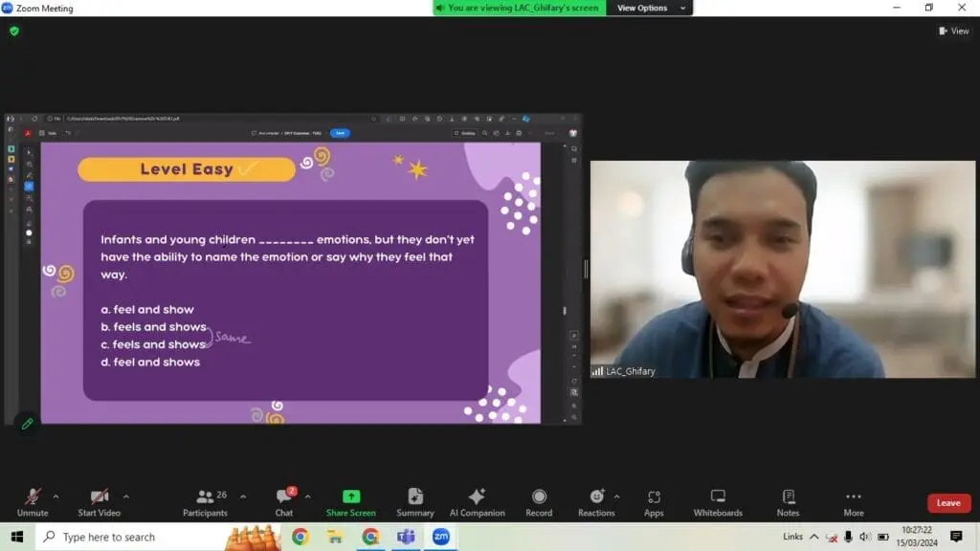
Task: Expand audio options arrow beside Unmute
Action: tap(56, 496)
